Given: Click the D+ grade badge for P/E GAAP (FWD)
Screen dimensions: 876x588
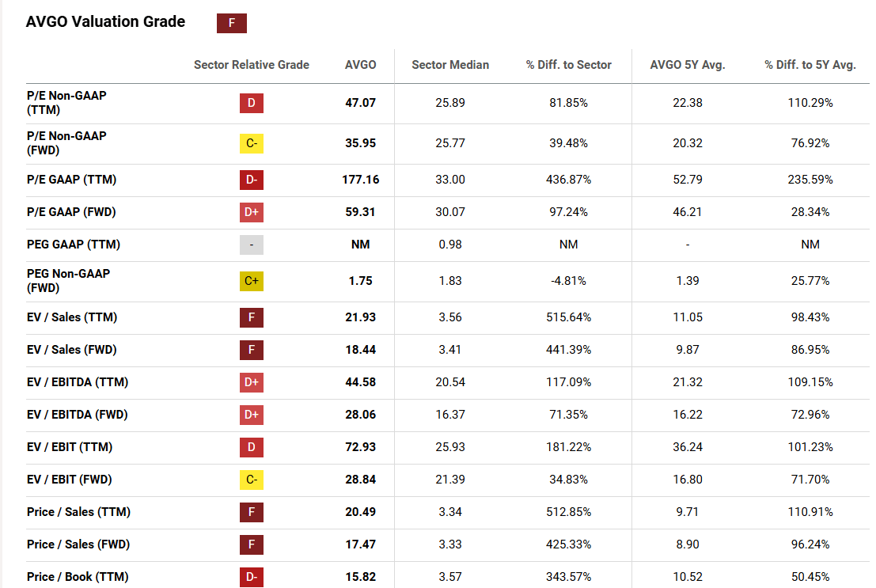Looking at the screenshot, I should 252,212.
